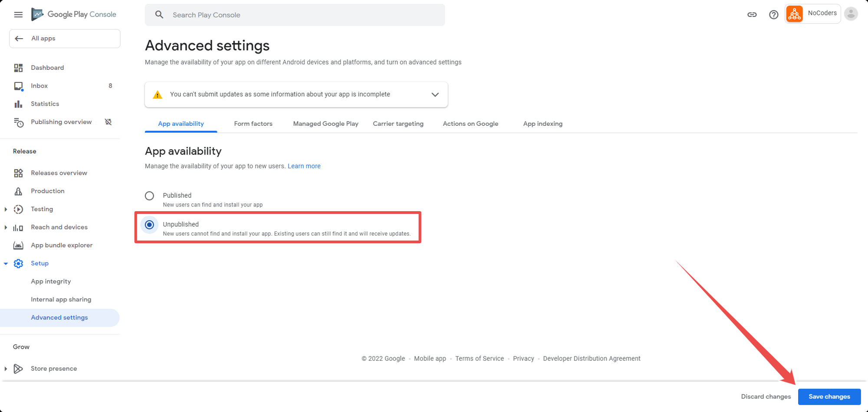
Task: Open the App indexing tab
Action: pos(543,124)
